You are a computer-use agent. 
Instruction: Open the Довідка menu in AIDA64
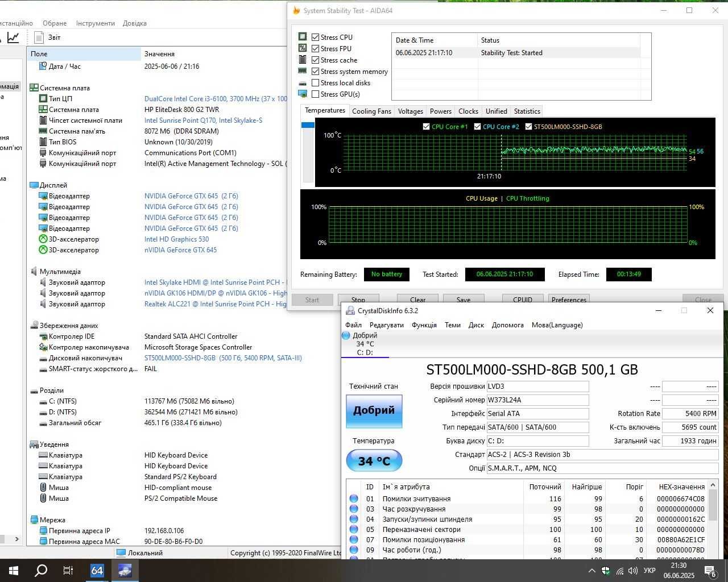(x=135, y=23)
